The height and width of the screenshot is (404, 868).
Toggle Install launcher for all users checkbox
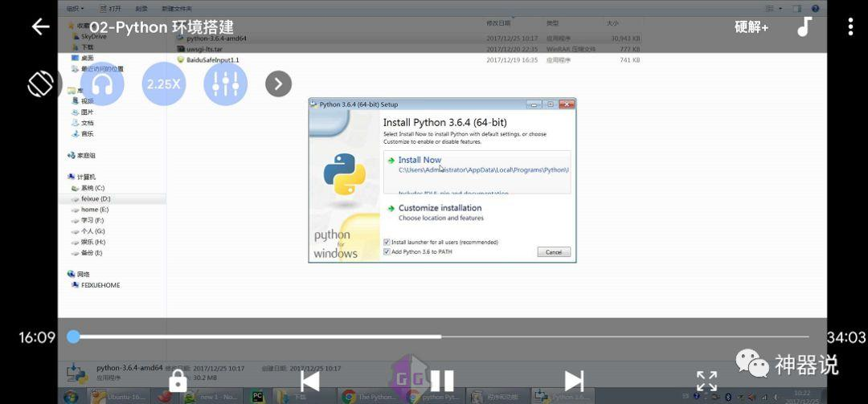[387, 243]
